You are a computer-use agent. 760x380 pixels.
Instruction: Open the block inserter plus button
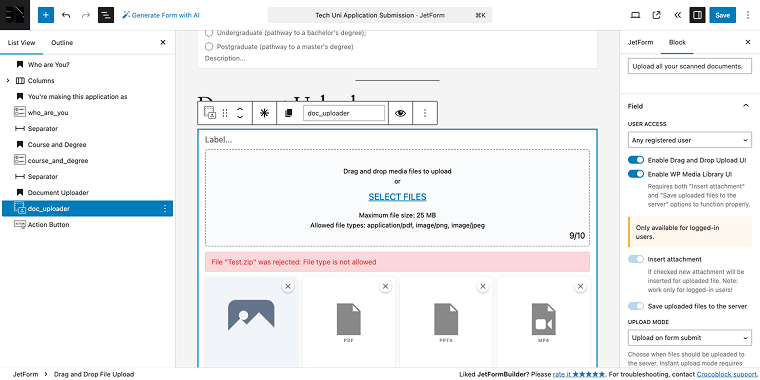coord(46,15)
